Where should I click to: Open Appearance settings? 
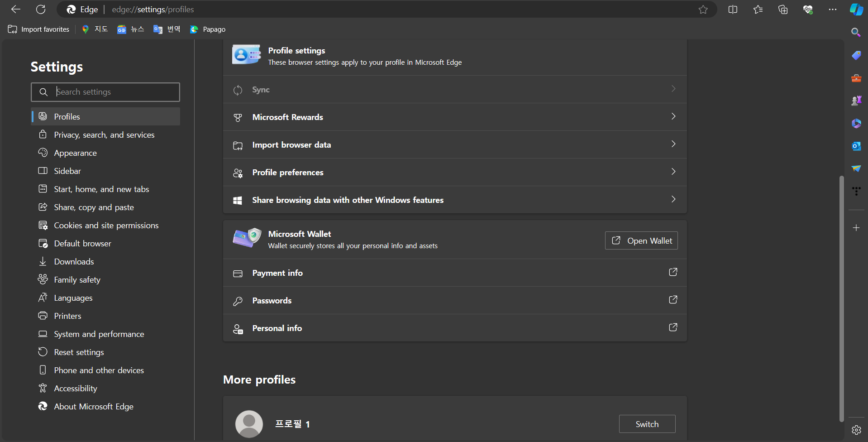[x=105, y=153]
